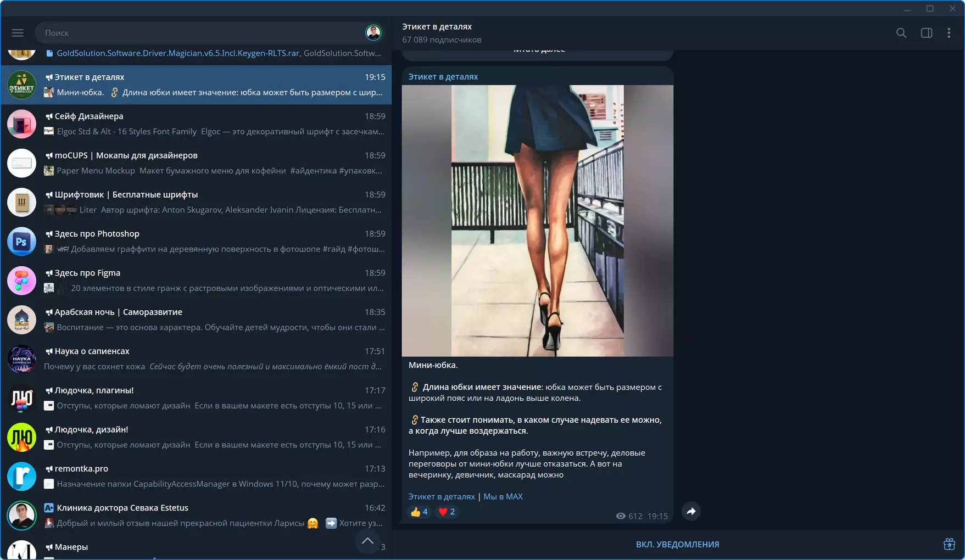Select the Здесь про Figma chat

click(196, 281)
